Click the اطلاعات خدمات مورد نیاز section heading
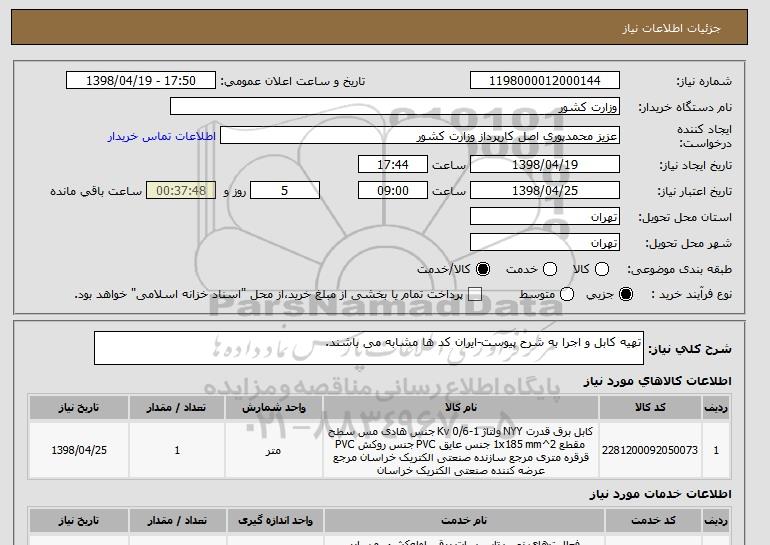770x545 pixels. tap(660, 494)
